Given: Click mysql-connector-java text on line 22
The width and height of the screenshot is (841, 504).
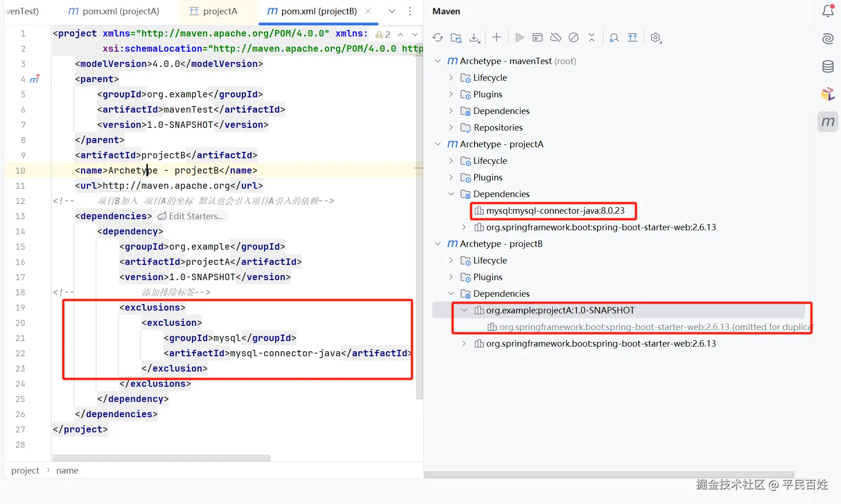Looking at the screenshot, I should [x=285, y=353].
